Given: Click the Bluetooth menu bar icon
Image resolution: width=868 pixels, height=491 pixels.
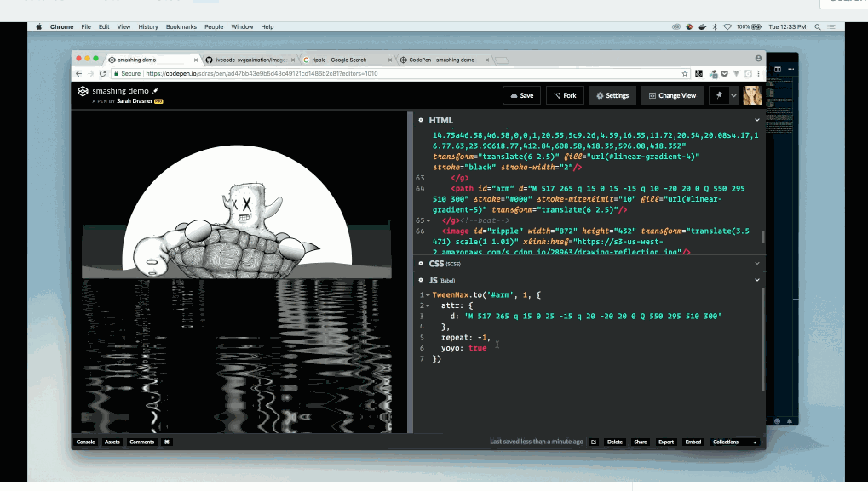Looking at the screenshot, I should point(715,26).
